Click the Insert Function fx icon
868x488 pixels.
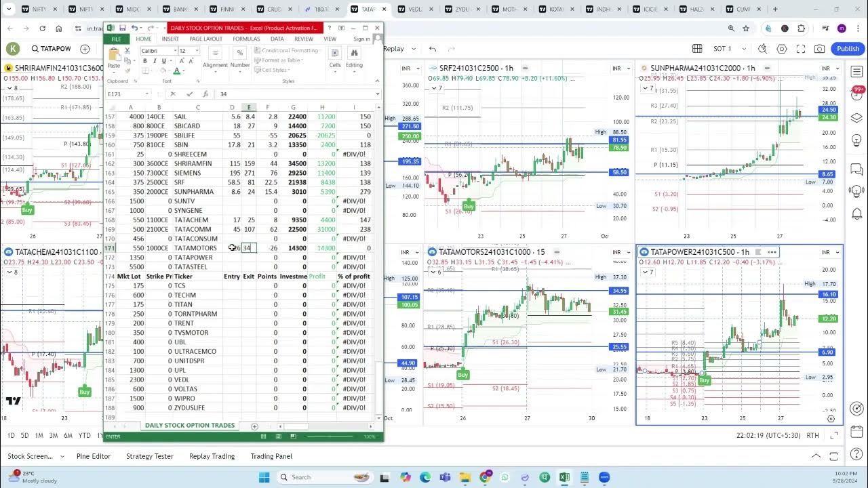click(205, 94)
